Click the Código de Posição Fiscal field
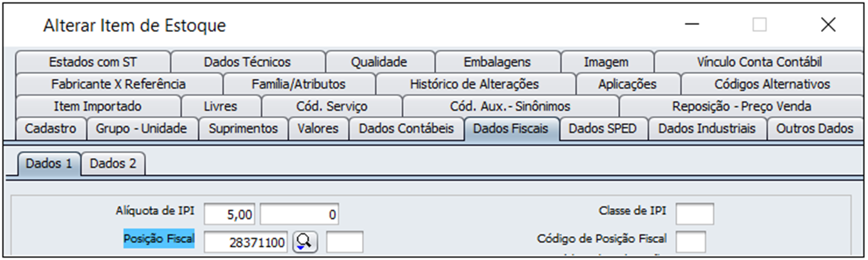 (690, 241)
